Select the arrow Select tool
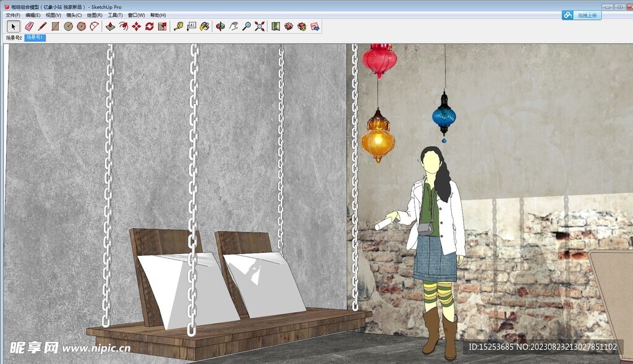 click(14, 27)
